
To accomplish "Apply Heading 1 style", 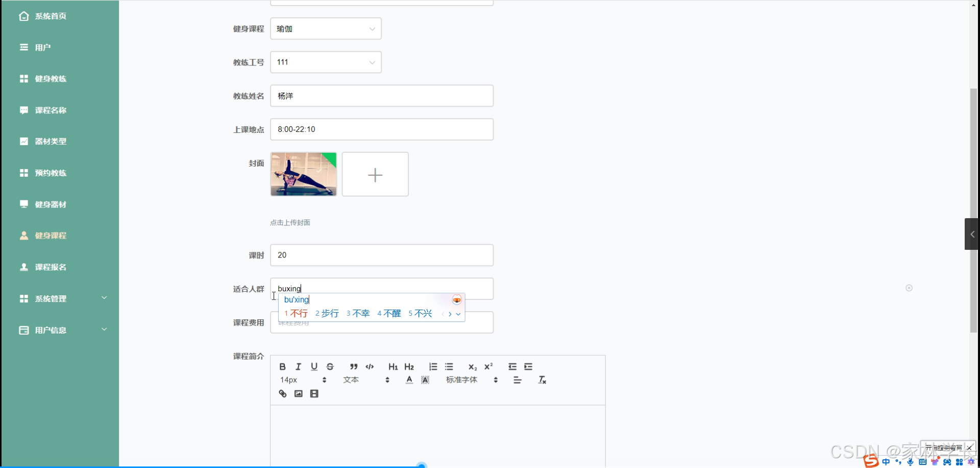I will point(393,367).
